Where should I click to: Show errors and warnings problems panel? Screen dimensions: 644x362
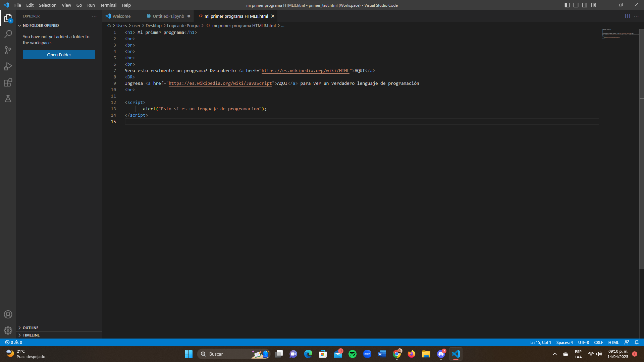[14, 342]
